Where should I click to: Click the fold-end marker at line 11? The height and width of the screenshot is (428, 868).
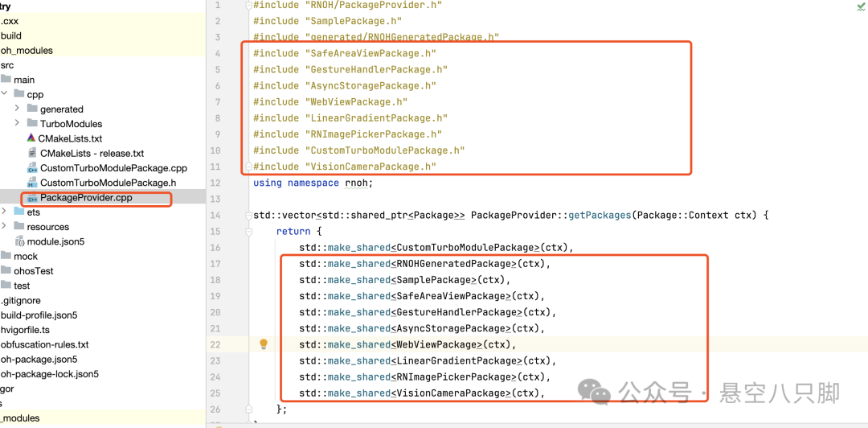point(248,167)
